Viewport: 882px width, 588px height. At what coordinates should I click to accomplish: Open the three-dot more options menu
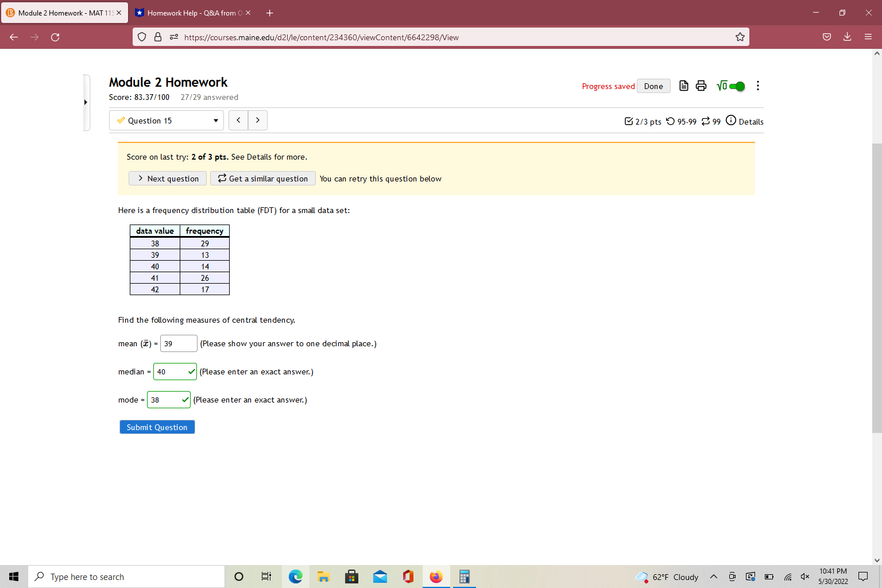pos(758,86)
